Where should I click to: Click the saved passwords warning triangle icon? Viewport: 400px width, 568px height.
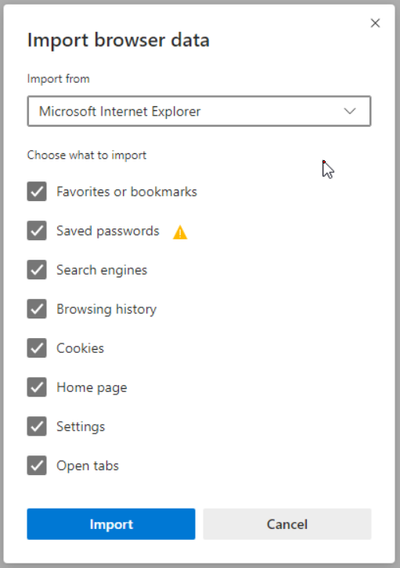(180, 232)
